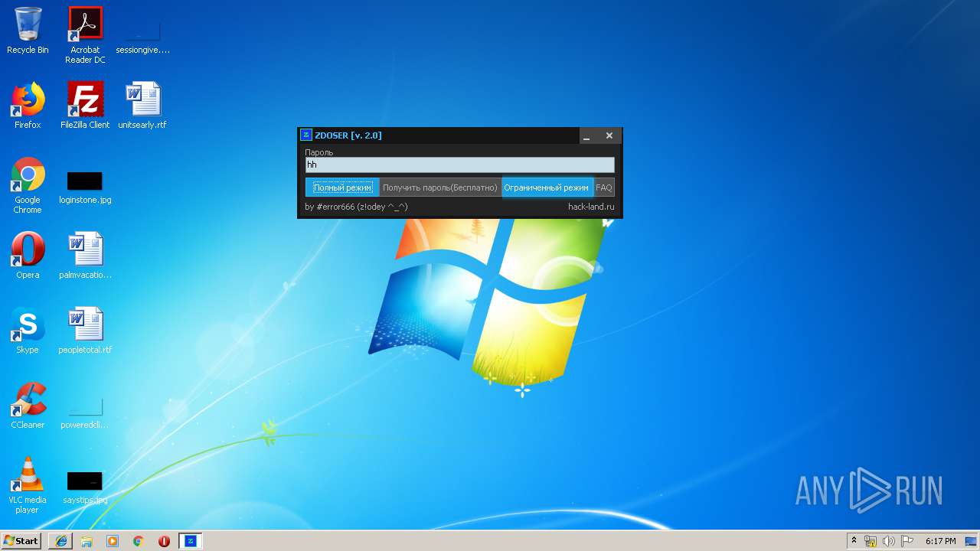The width and height of the screenshot is (980, 551).
Task: Select the Skype desktop shortcut
Action: [x=28, y=331]
